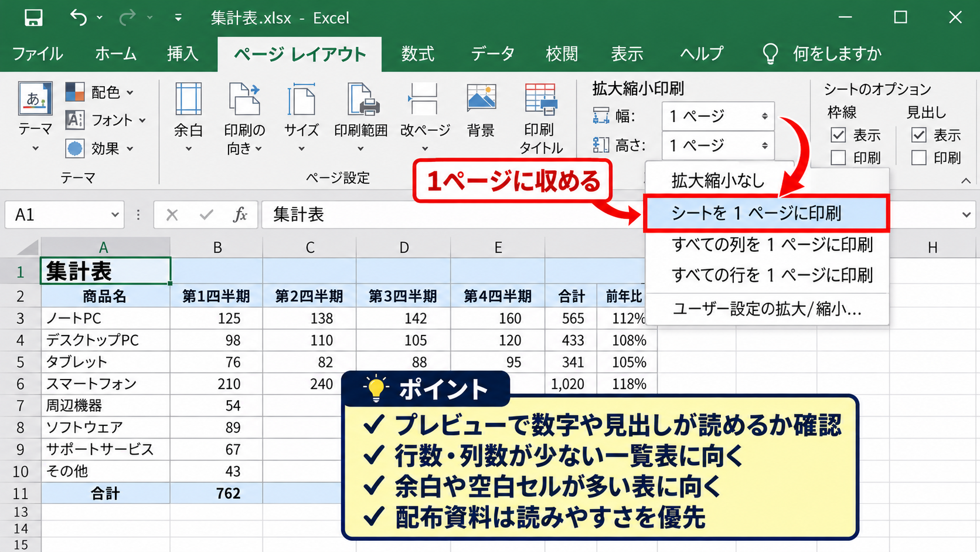Select シートを 1 ページに印刷 option
This screenshot has height=552, width=980.
[x=767, y=214]
